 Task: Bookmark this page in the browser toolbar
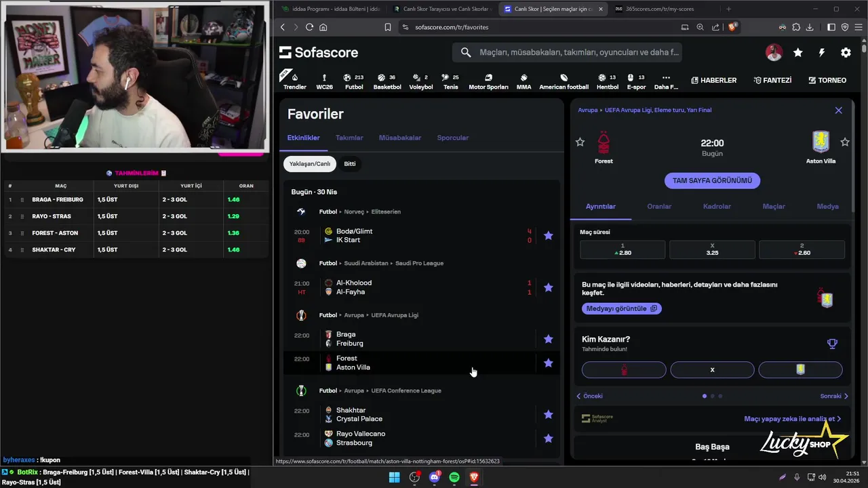[387, 27]
